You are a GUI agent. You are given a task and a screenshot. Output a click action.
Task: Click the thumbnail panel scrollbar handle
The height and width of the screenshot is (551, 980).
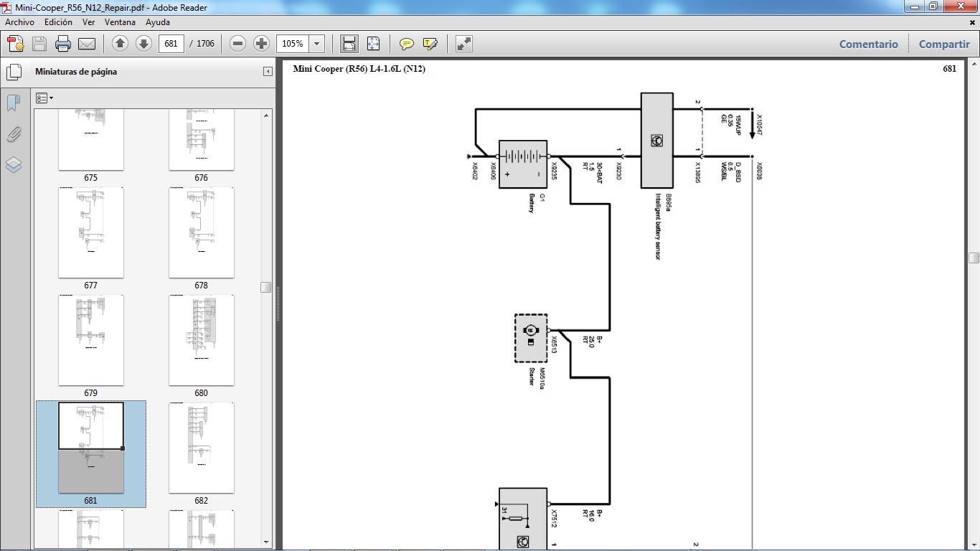click(266, 287)
